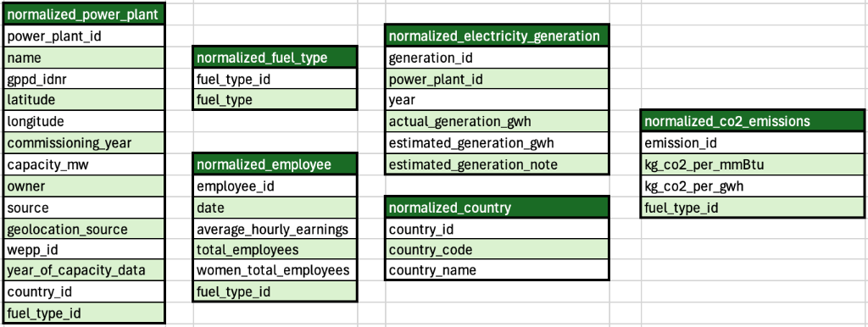This screenshot has width=868, height=327.
Task: Click the country_code cell
Action: click(497, 250)
